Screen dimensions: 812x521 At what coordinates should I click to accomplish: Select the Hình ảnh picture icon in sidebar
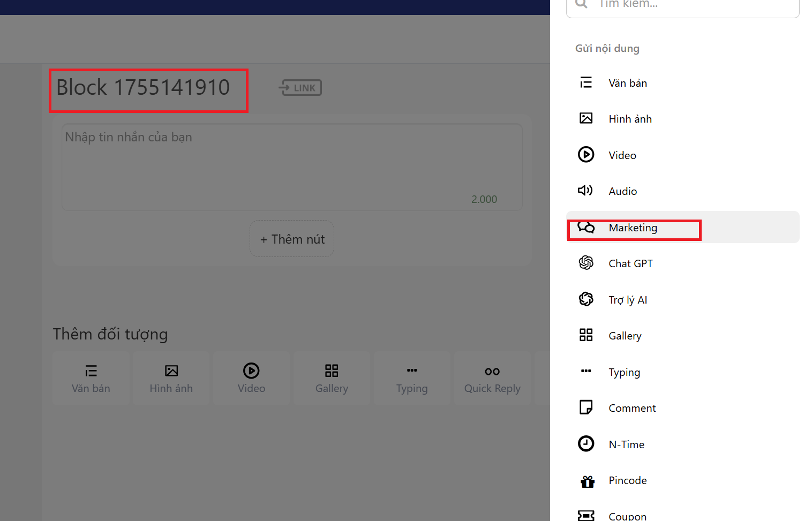coord(586,118)
